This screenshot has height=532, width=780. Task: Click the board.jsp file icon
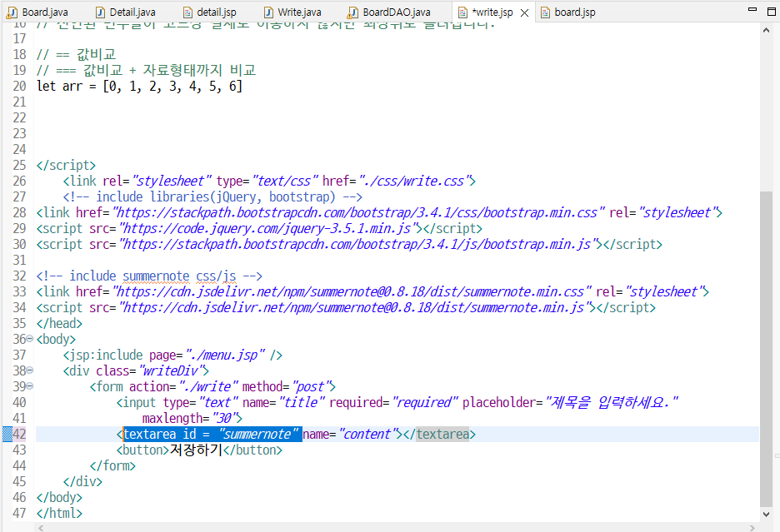(x=545, y=12)
